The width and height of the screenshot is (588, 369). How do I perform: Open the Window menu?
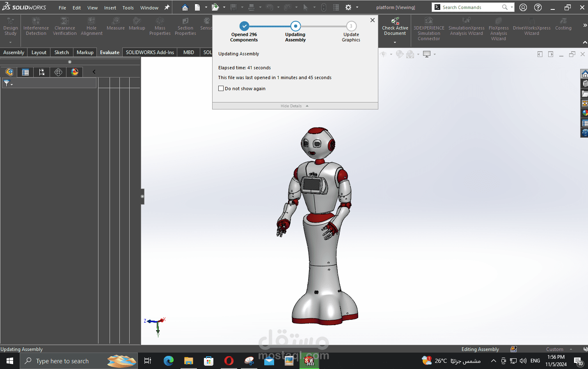point(149,8)
